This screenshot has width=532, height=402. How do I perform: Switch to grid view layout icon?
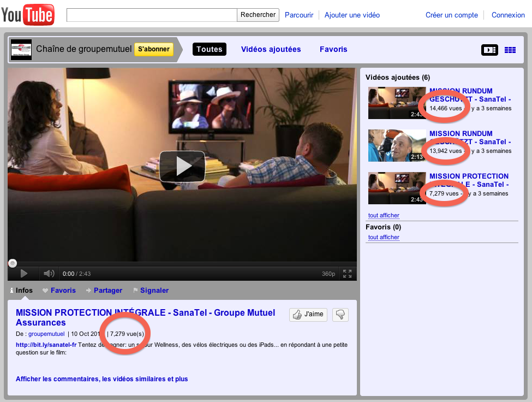pos(510,50)
